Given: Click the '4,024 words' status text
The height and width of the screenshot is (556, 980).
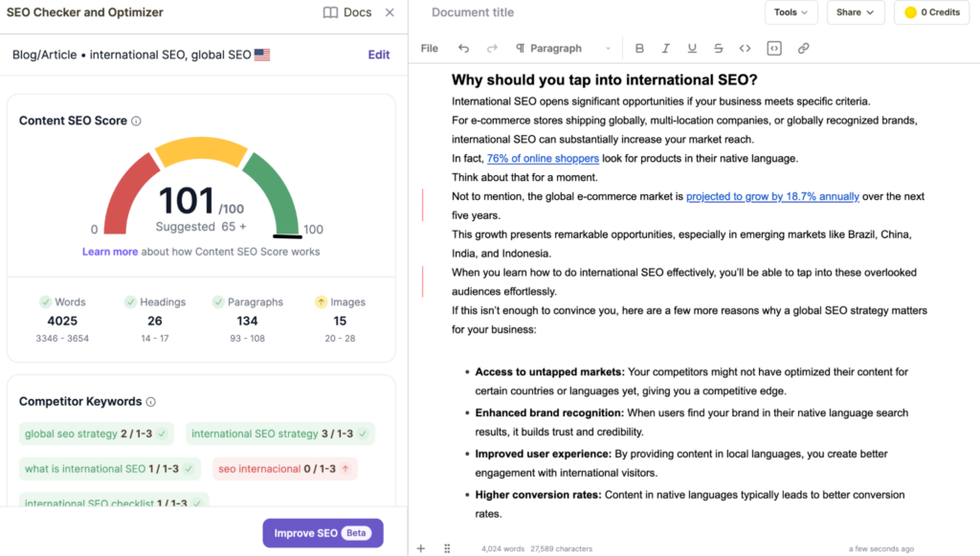Looking at the screenshot, I should 502,549.
